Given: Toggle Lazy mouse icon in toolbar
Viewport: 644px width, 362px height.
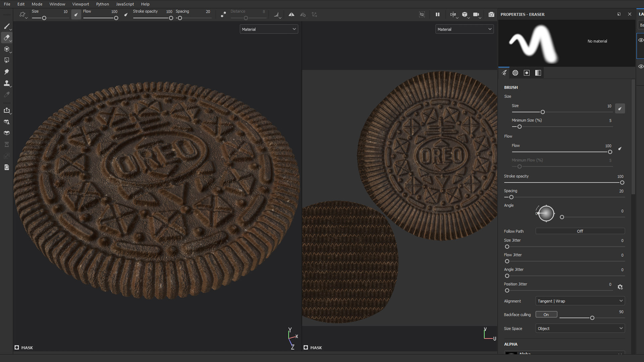Looking at the screenshot, I should click(x=223, y=14).
